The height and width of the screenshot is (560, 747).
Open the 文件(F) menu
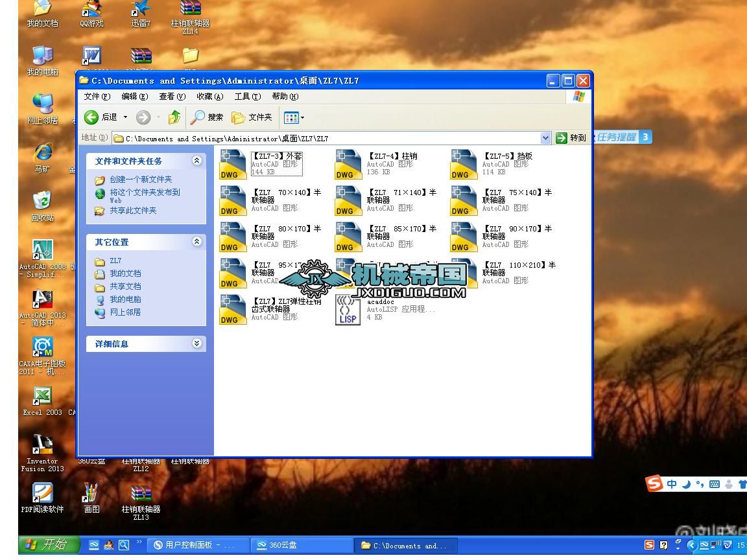click(x=97, y=97)
